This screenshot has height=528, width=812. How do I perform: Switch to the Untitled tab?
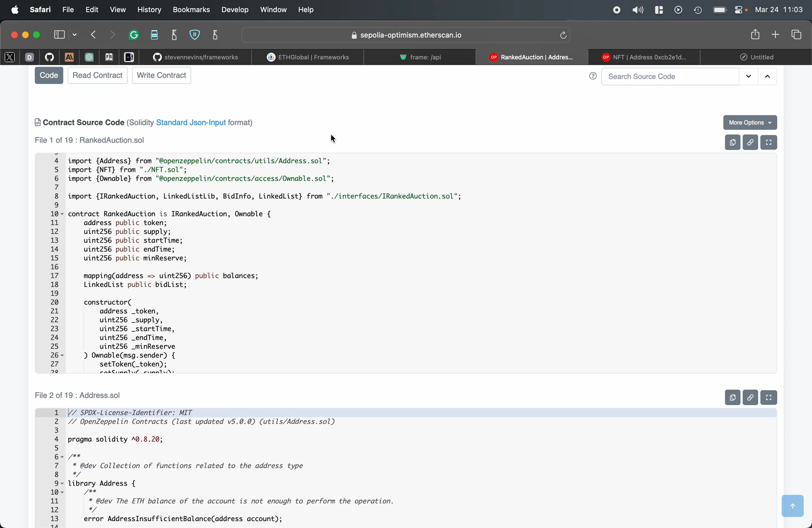[x=756, y=57]
